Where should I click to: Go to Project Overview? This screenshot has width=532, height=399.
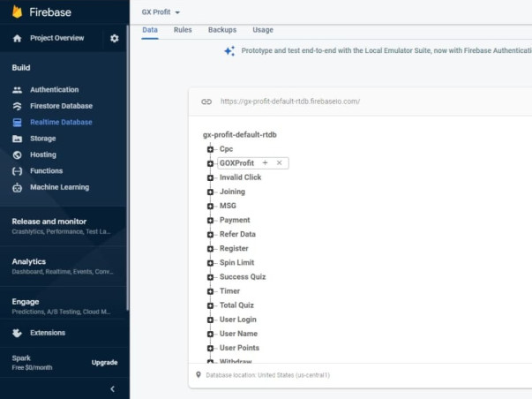pyautogui.click(x=57, y=38)
